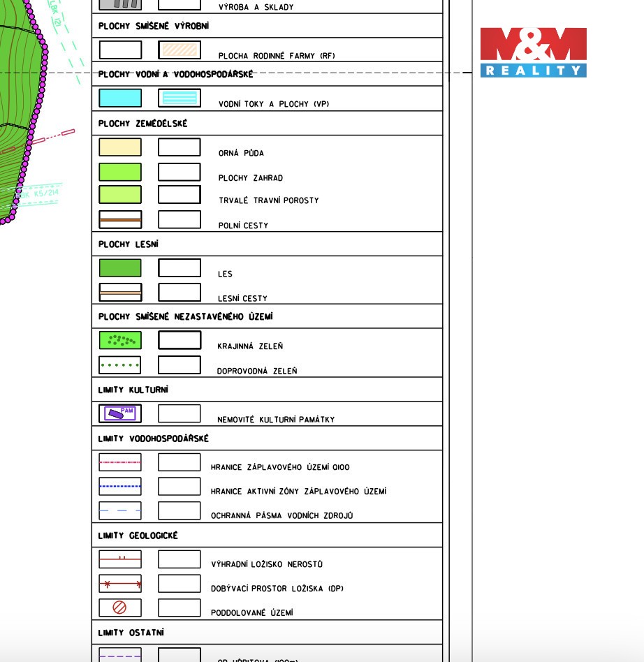Click the red crossed-circle Poddolované území icon
644x662 pixels.
(120, 608)
